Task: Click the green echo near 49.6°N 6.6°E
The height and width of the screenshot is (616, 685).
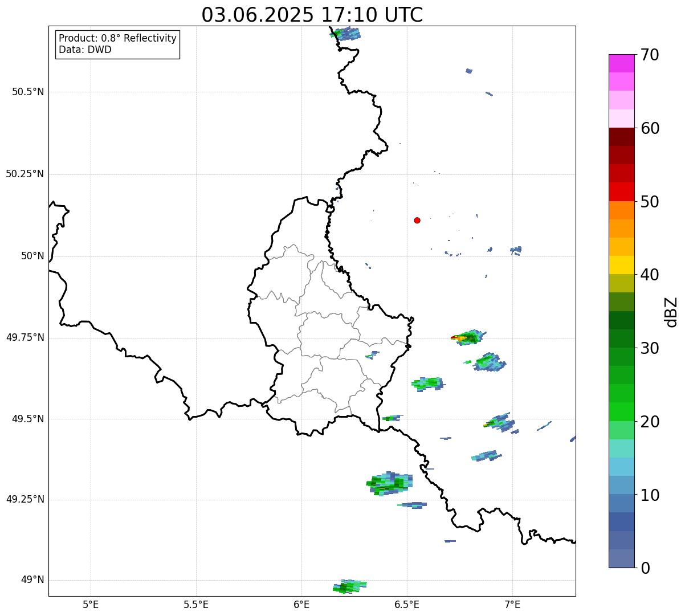Action: 428,384
